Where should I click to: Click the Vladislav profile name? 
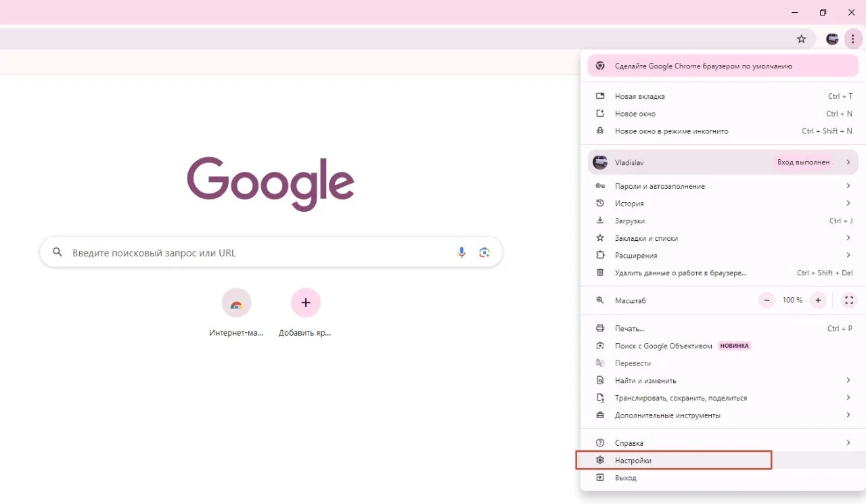(630, 162)
